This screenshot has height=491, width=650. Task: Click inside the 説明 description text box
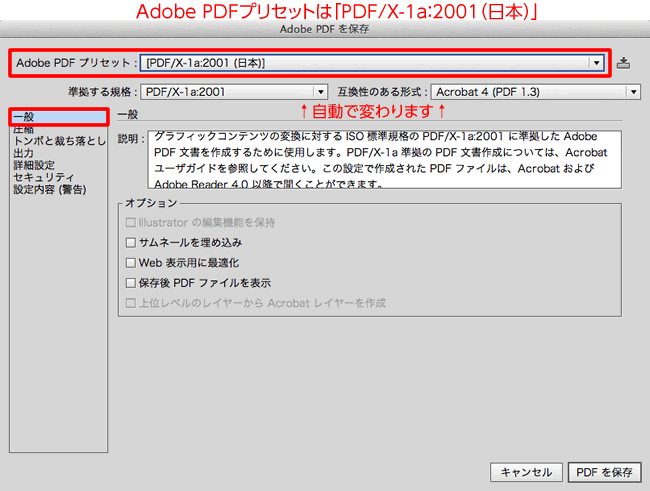pyautogui.click(x=384, y=160)
